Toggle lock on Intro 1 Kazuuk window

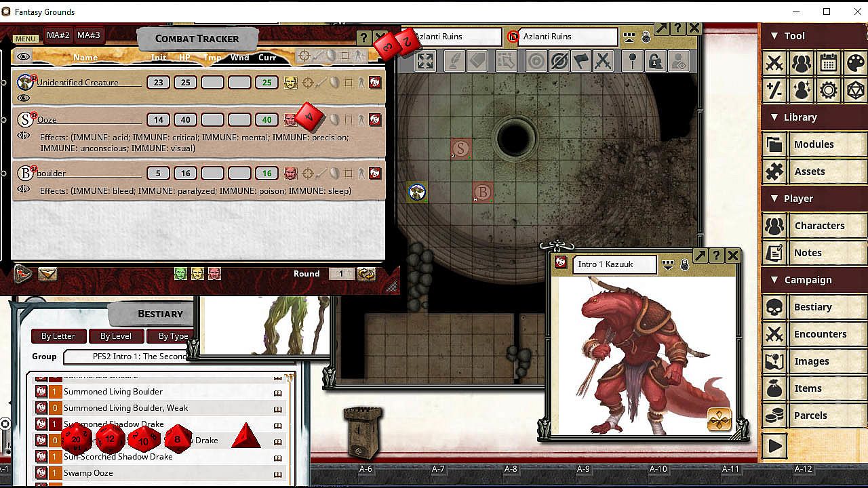click(685, 265)
